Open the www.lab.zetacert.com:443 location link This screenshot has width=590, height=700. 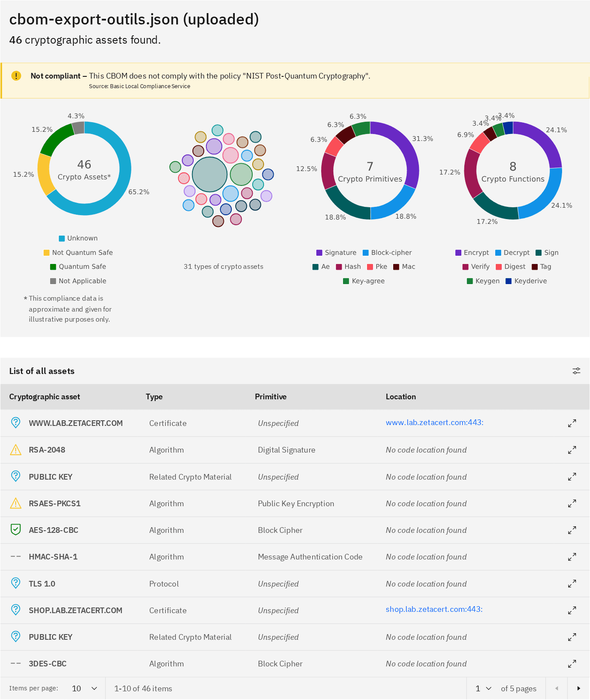(435, 422)
